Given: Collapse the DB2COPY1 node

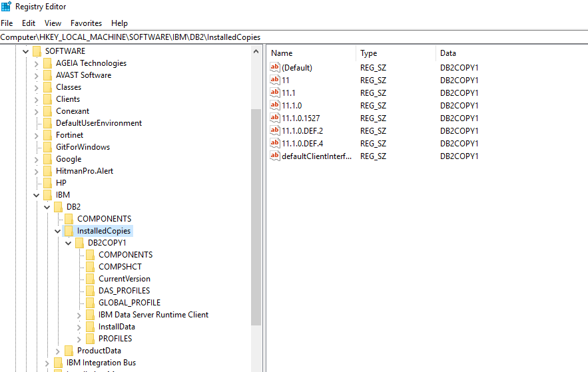Looking at the screenshot, I should (x=68, y=243).
